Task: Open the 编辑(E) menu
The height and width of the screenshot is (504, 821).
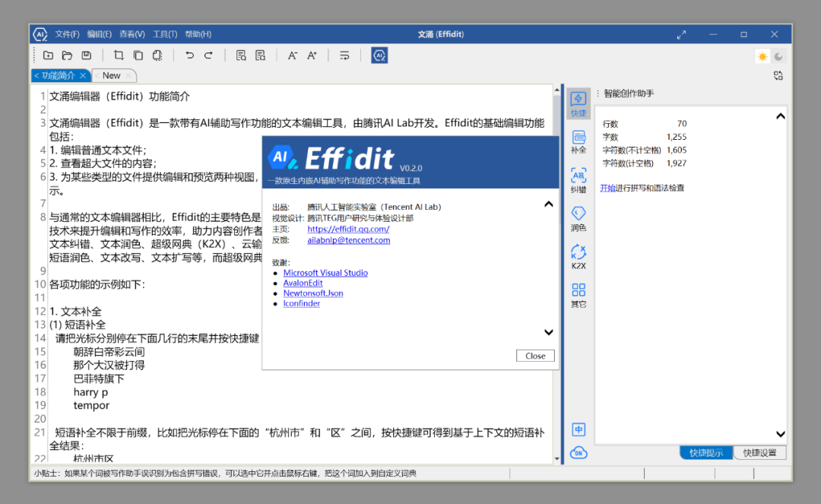Action: [x=100, y=34]
